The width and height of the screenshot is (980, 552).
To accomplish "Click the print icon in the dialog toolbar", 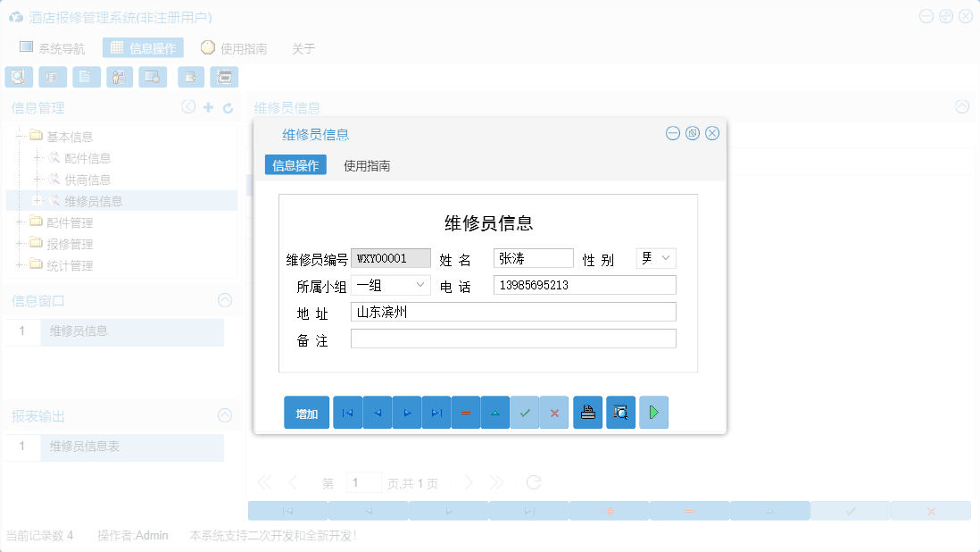I will tap(587, 412).
